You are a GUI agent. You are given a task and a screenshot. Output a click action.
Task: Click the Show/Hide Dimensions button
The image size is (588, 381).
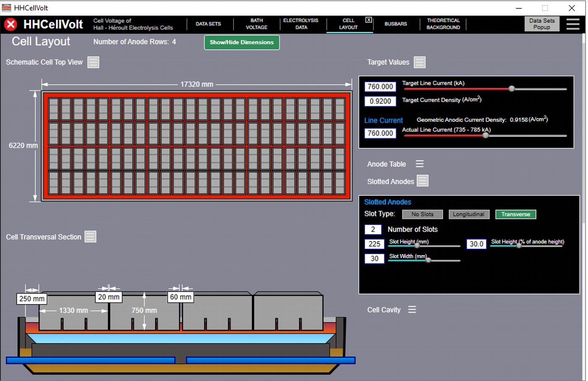pyautogui.click(x=242, y=42)
